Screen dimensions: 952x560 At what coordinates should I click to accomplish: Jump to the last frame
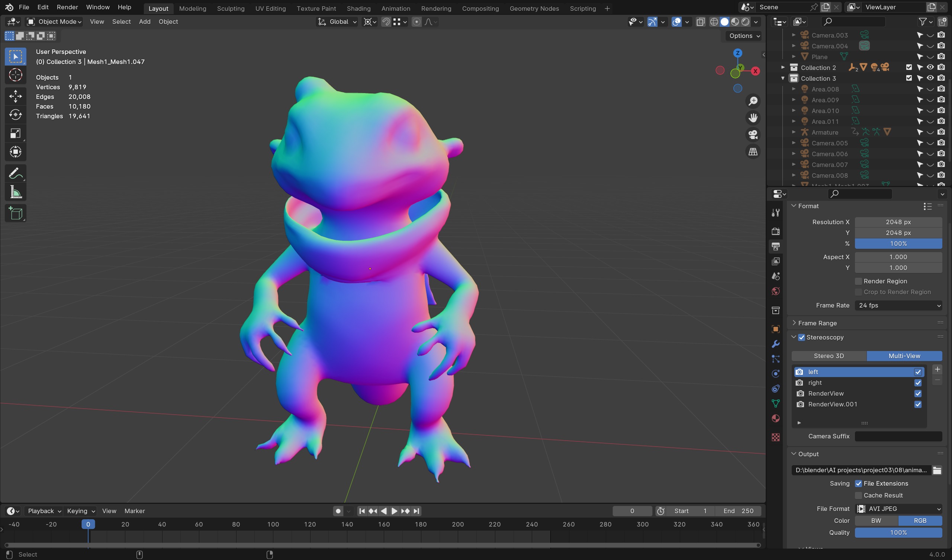416,511
